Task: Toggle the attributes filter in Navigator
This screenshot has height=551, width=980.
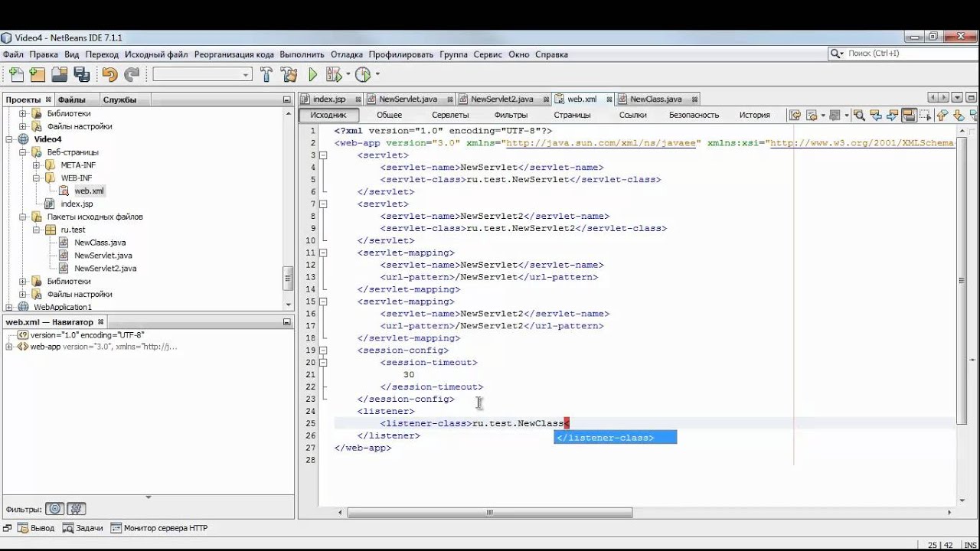Action: (54, 509)
